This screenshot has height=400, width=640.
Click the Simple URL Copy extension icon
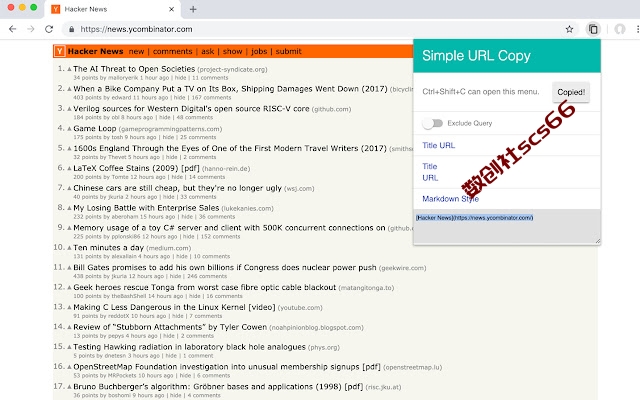tap(593, 29)
